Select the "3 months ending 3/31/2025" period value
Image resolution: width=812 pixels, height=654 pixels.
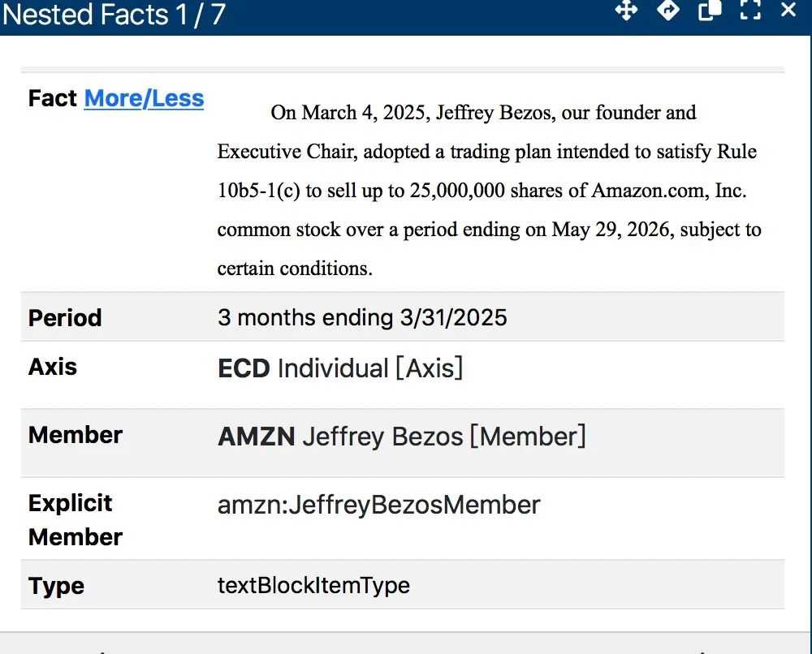(362, 317)
